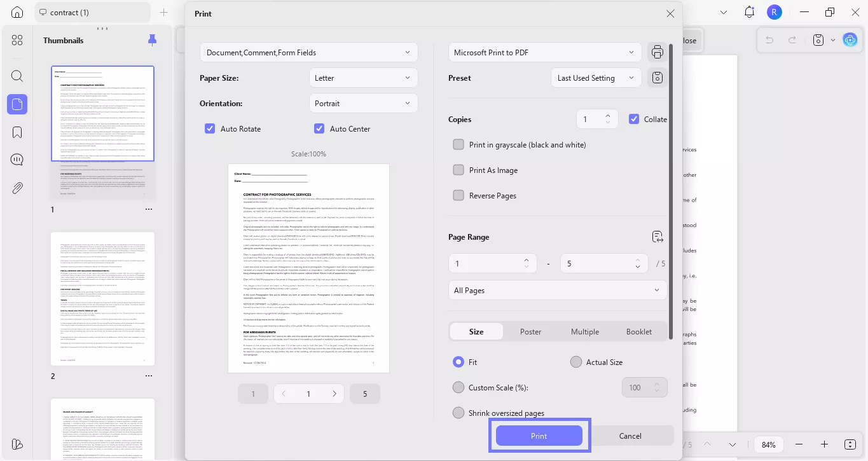
Task: Open the Preset dropdown showing Last Used Setting
Action: click(596, 78)
